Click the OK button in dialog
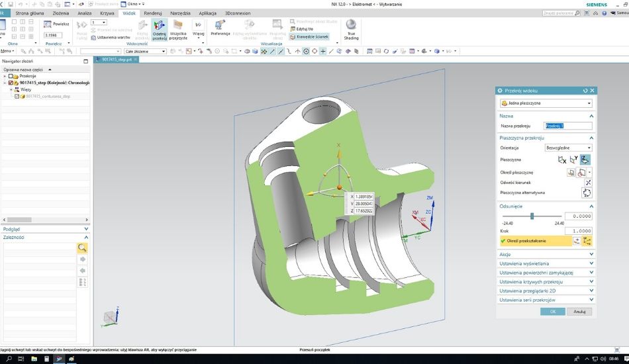 pyautogui.click(x=553, y=312)
